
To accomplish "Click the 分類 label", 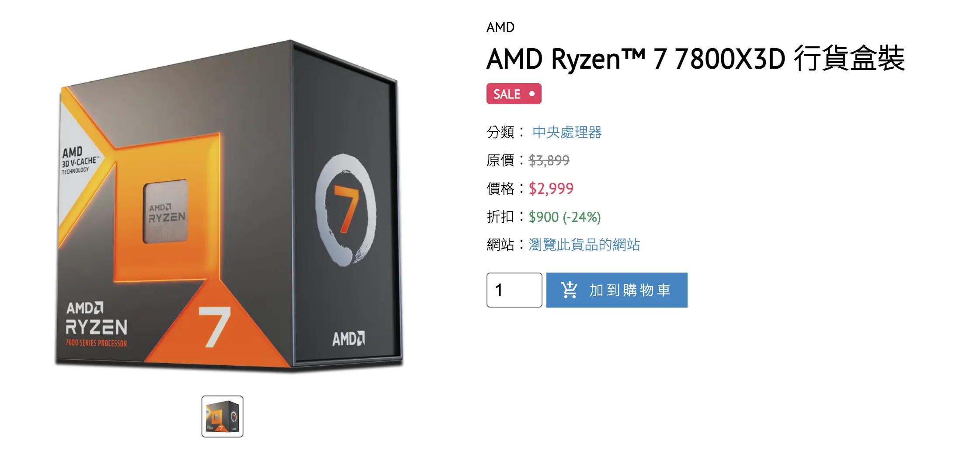I will pos(500,132).
